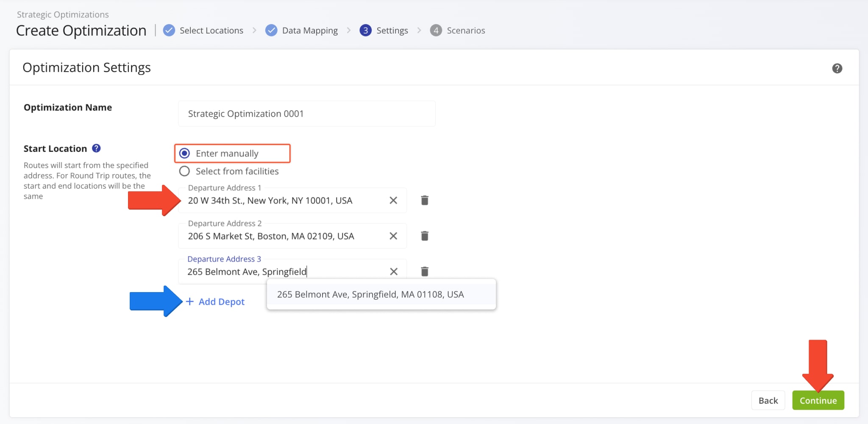Click the Optimization Settings help icon
Screen dimensions: 868x424
[x=837, y=68]
